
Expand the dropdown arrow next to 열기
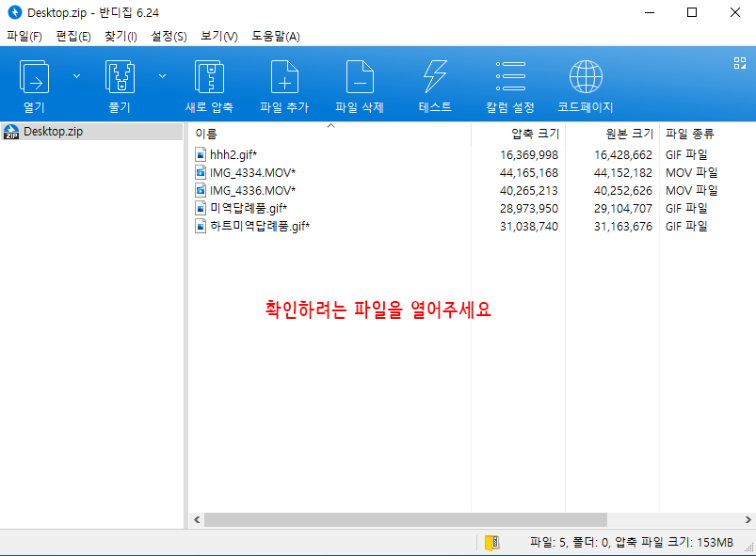[x=76, y=76]
